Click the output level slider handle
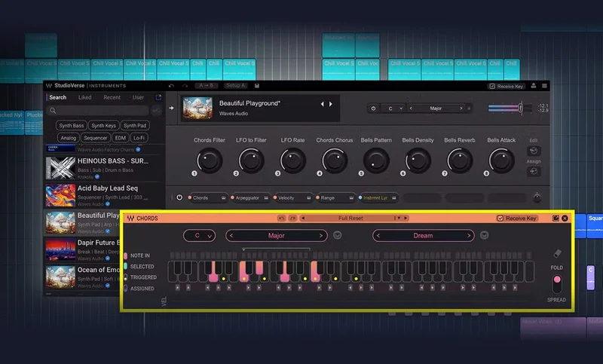Screen dimensions: 603x364 520,108
